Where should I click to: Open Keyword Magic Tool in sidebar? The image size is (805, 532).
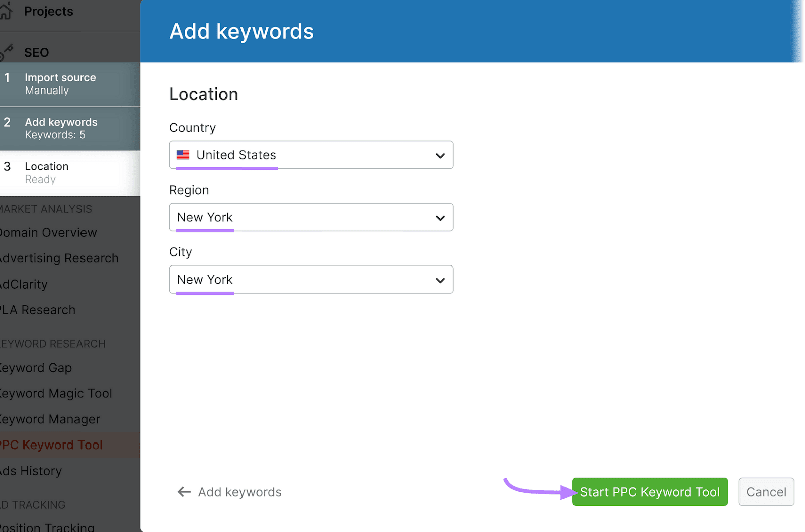pyautogui.click(x=56, y=393)
